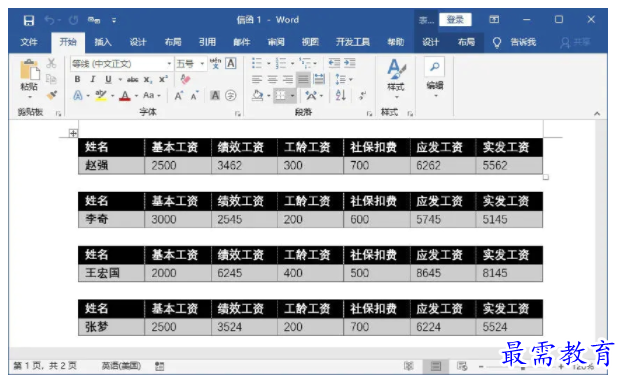Apply character border (boxed A) icon

[231, 63]
